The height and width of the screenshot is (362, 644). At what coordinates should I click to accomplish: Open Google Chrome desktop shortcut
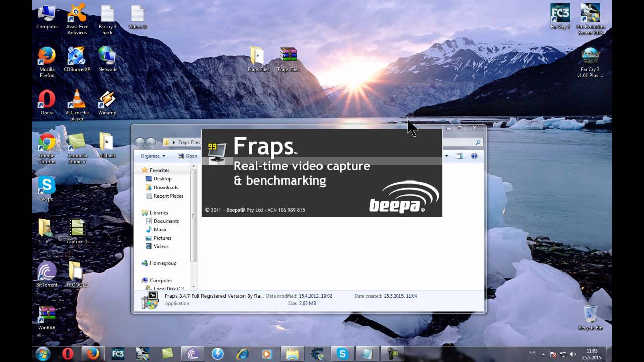pos(47,149)
